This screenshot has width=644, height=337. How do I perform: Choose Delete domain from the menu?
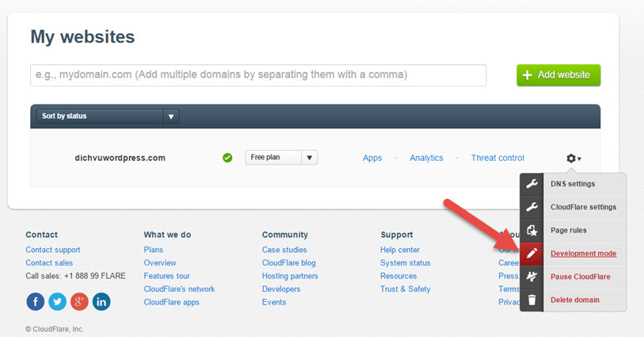tap(574, 300)
